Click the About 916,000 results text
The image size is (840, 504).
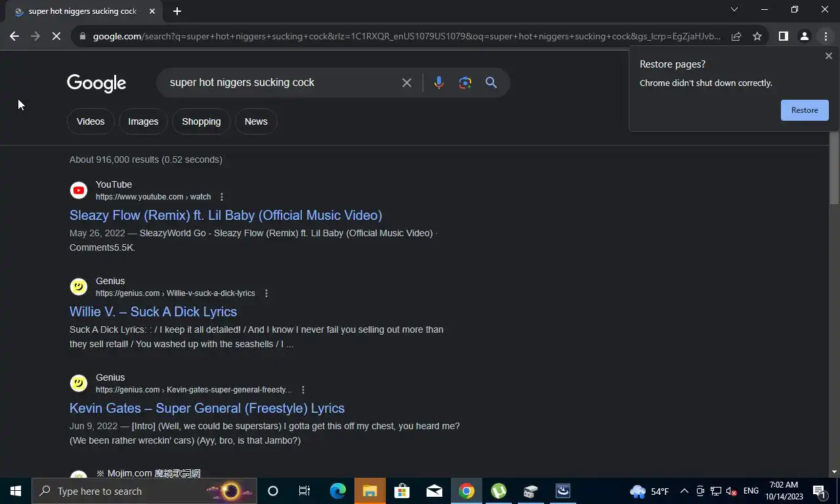tap(146, 159)
